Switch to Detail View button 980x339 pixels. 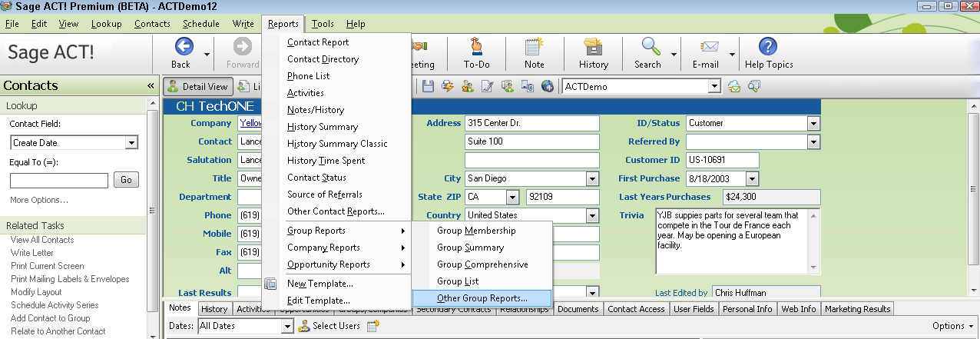click(x=197, y=87)
